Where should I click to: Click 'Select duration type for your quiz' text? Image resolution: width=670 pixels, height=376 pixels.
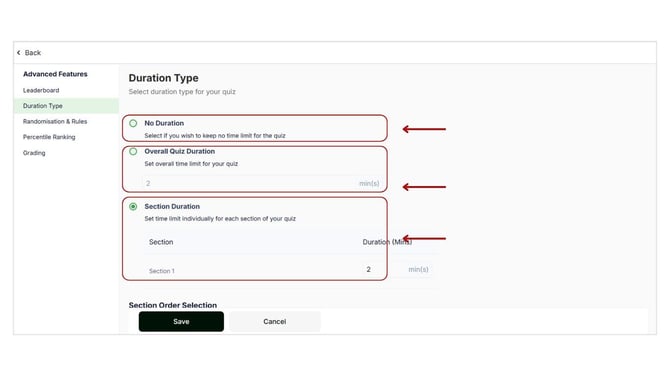tap(182, 91)
